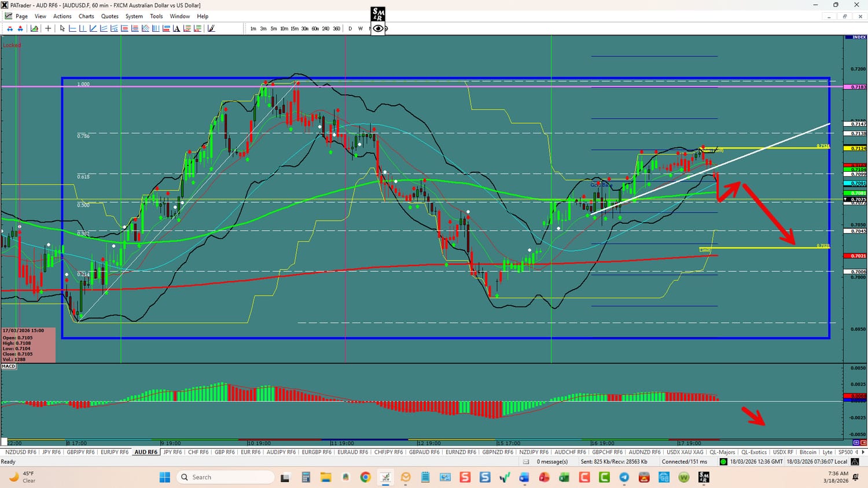The image size is (868, 488).
Task: Open the new chart icon in toolbar
Action: pos(35,28)
